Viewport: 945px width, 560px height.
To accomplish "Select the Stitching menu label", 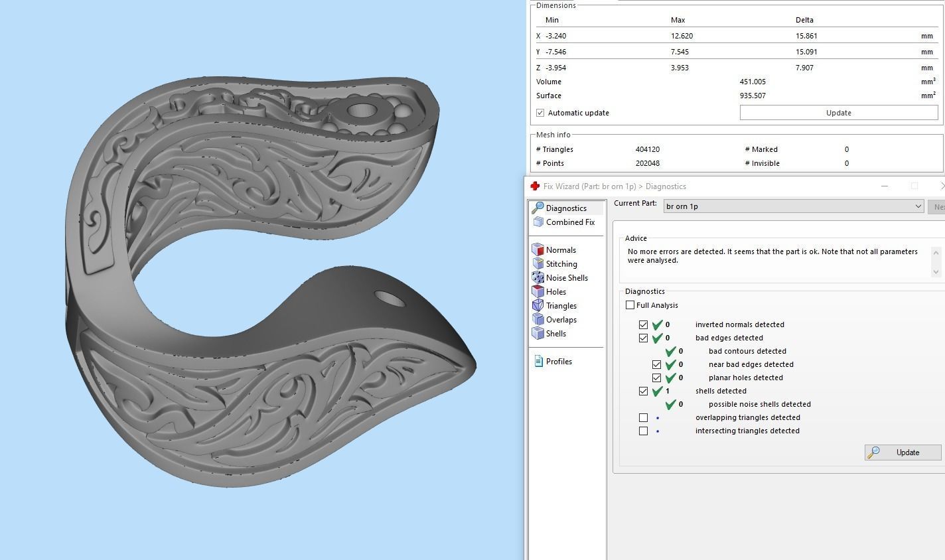I will 561,264.
